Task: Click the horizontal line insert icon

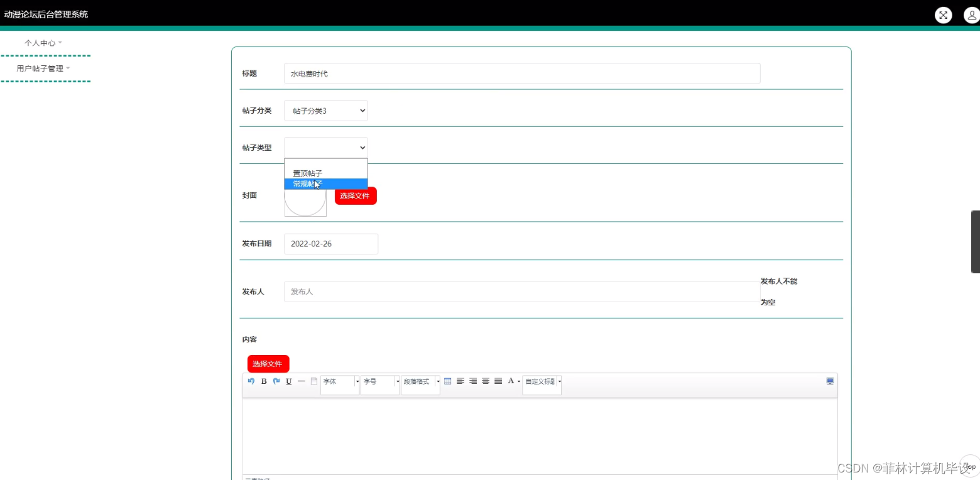Action: (x=302, y=381)
